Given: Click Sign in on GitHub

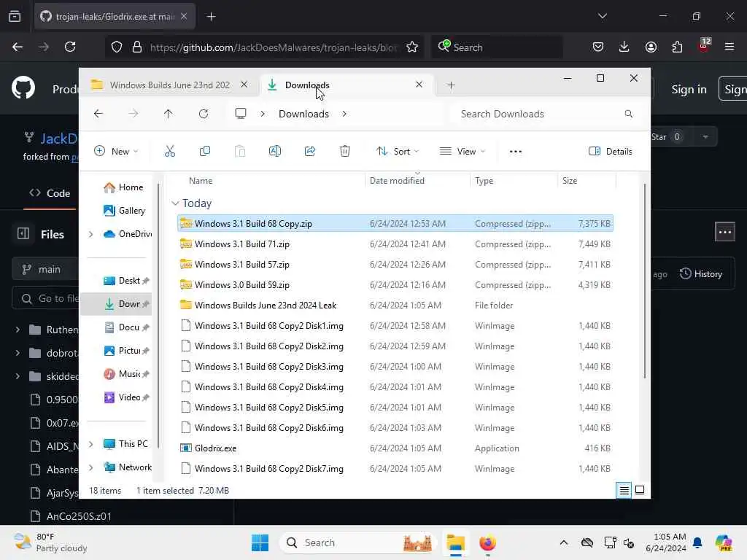Looking at the screenshot, I should (689, 89).
